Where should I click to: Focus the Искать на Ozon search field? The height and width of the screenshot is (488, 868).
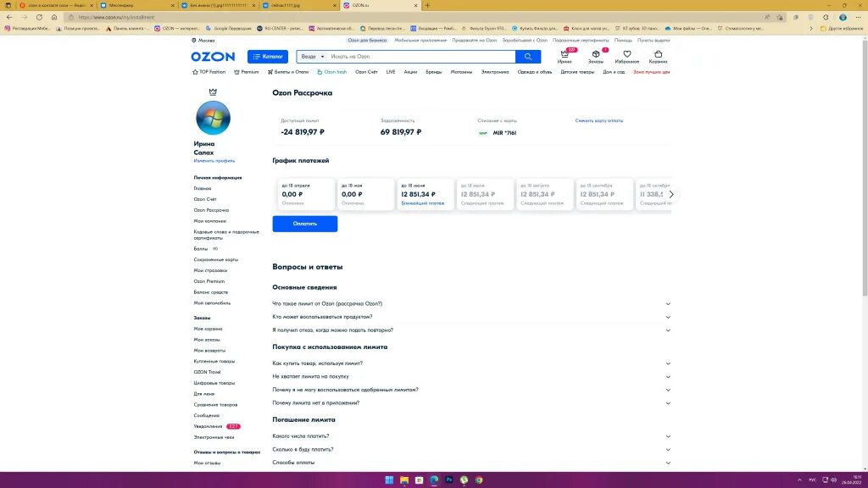(420, 57)
